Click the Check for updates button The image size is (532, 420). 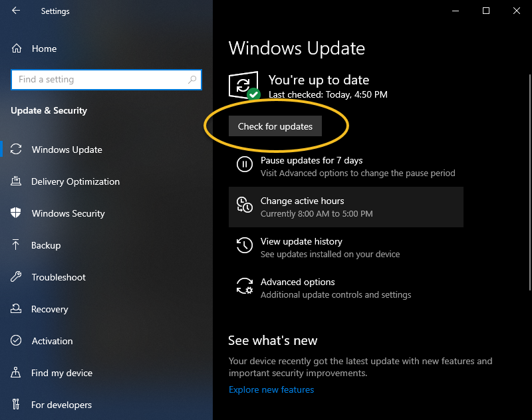275,126
